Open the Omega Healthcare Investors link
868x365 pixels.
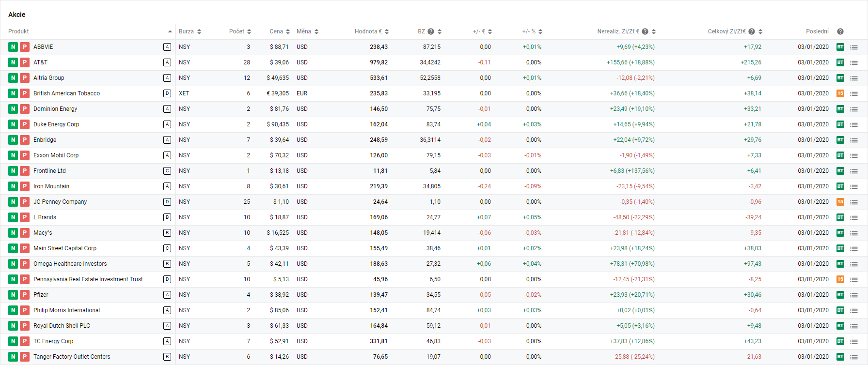(x=70, y=264)
